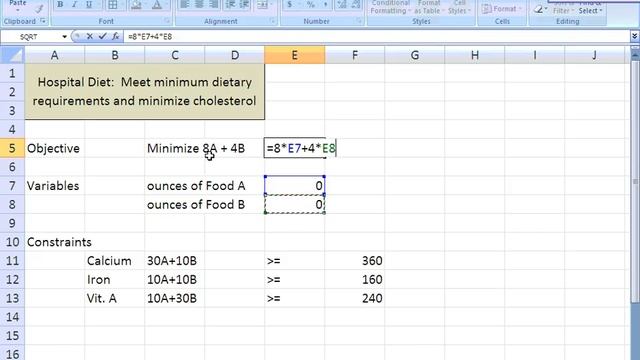
Task: Click the 'Minimize 8A + 4B' cell
Action: click(x=196, y=148)
